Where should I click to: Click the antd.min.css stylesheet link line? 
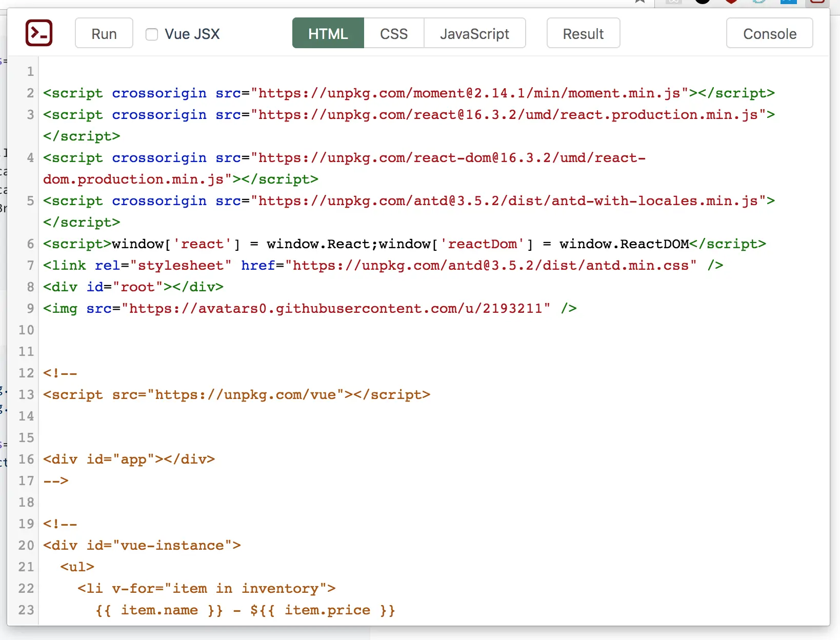click(x=383, y=266)
